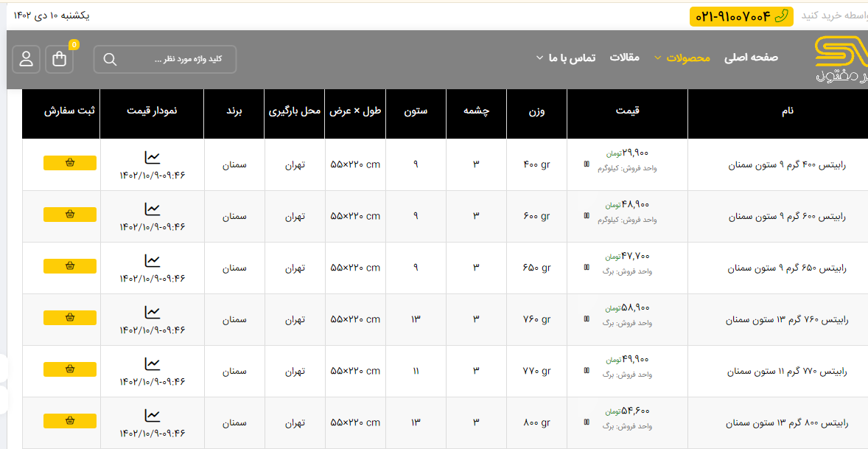Click the search magnifier icon
This screenshot has width=868, height=449.
click(x=111, y=60)
